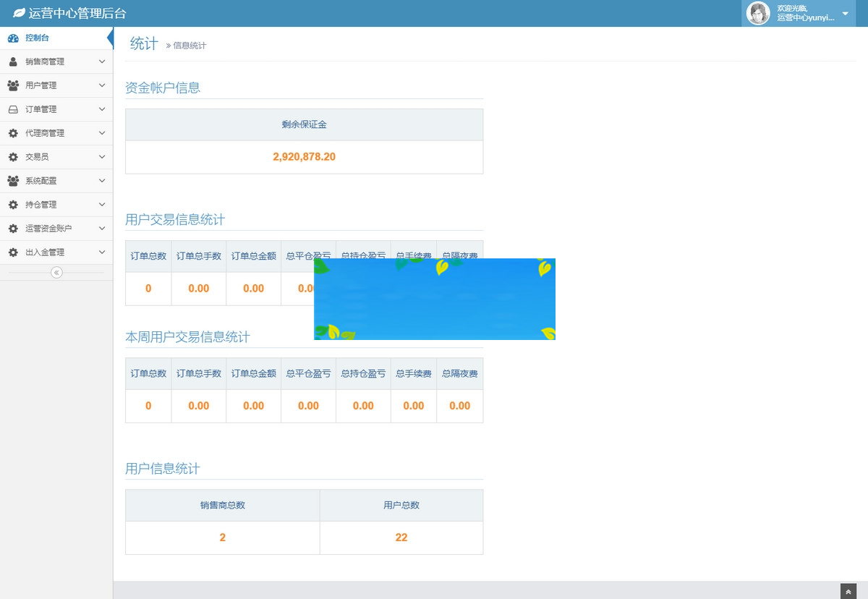Image resolution: width=868 pixels, height=599 pixels.
Task: Select the 运营资金账户 menu item
Action: coord(48,229)
